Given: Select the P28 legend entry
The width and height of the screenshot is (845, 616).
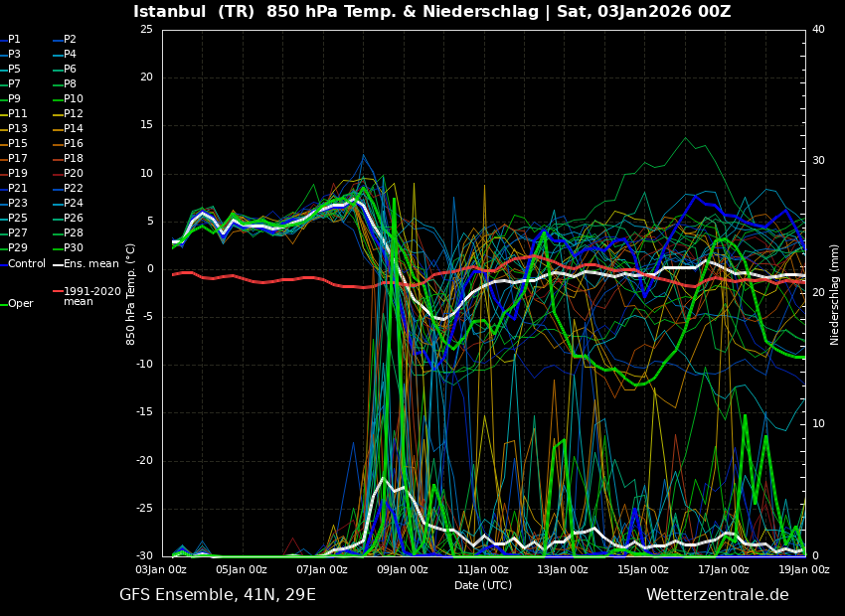Looking at the screenshot, I should tap(74, 233).
